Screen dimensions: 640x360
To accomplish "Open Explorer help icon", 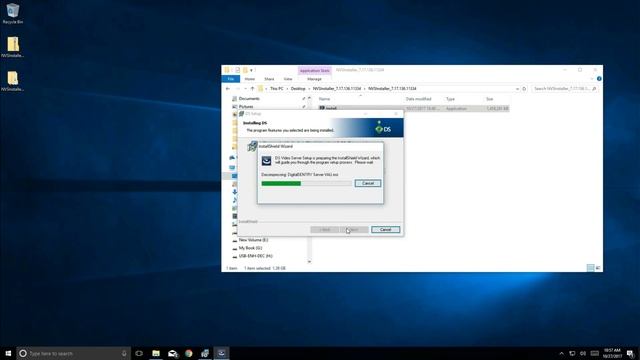I will [599, 79].
